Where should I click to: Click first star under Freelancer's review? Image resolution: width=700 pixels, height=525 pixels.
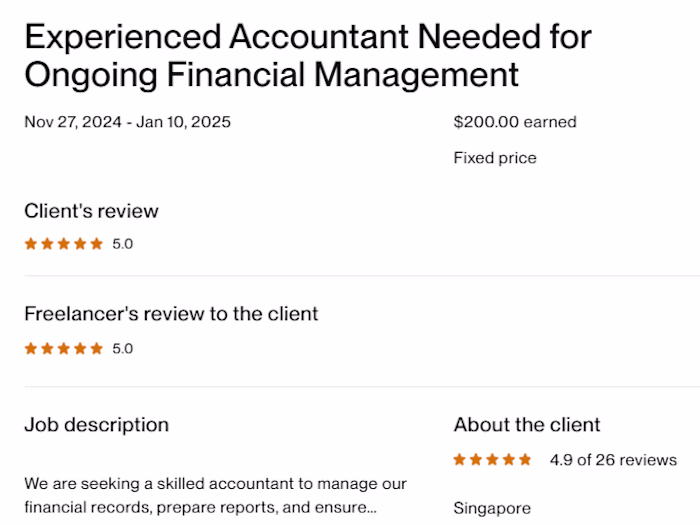(x=31, y=349)
